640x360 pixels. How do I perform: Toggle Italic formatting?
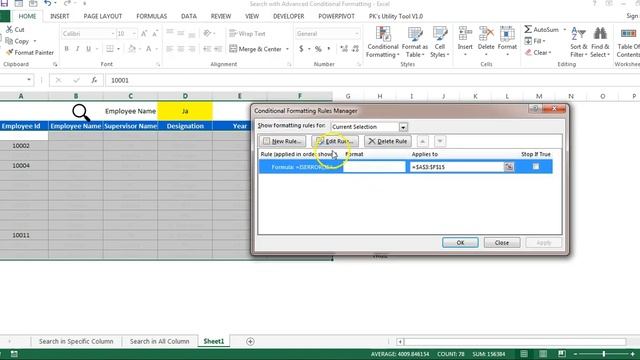(78, 49)
